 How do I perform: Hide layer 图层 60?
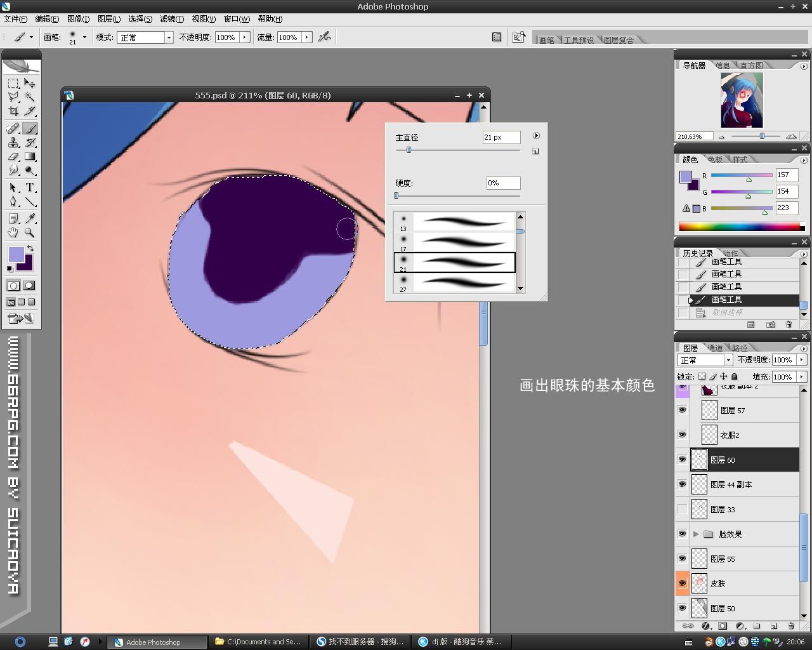[682, 460]
